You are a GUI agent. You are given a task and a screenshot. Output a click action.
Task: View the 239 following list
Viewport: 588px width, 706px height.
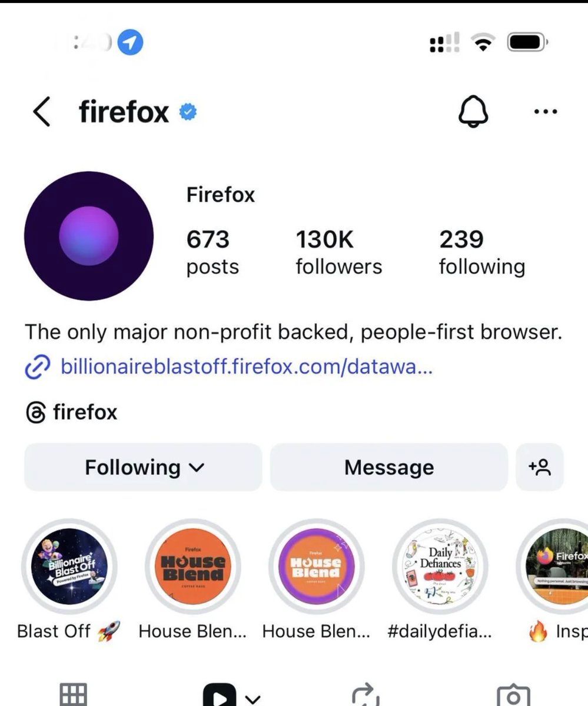[x=481, y=252]
